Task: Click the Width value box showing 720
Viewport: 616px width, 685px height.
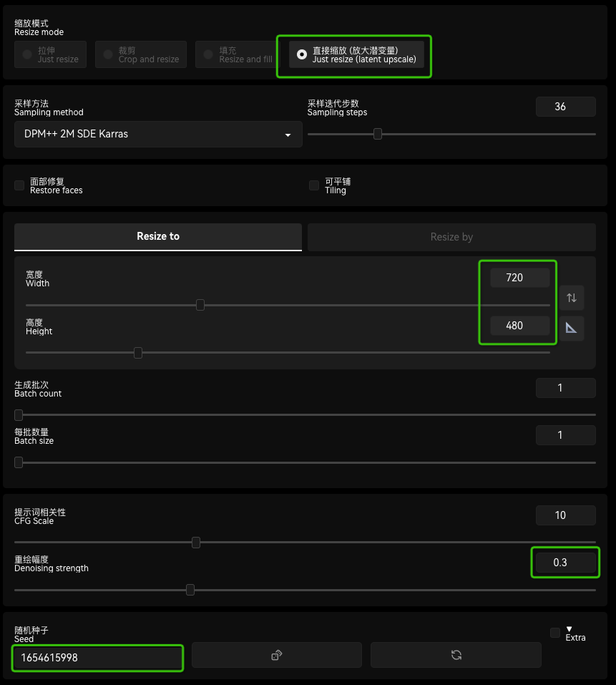Action: tap(519, 277)
